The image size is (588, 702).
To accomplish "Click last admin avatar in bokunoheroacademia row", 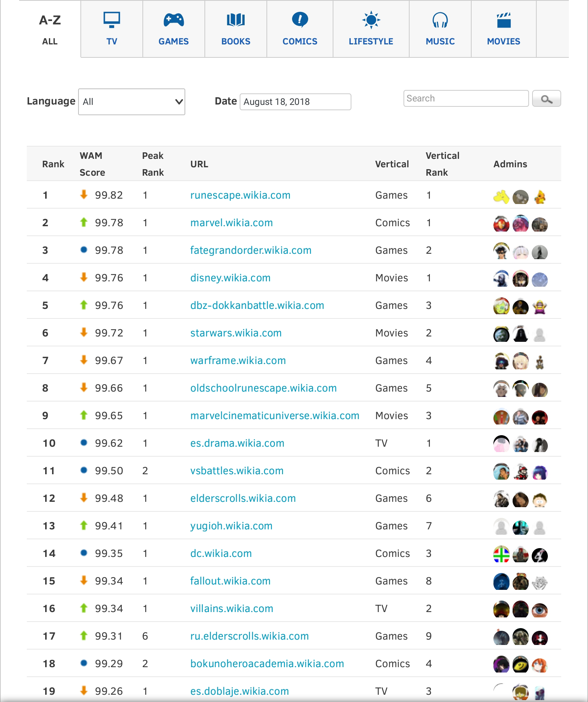I will (539, 666).
